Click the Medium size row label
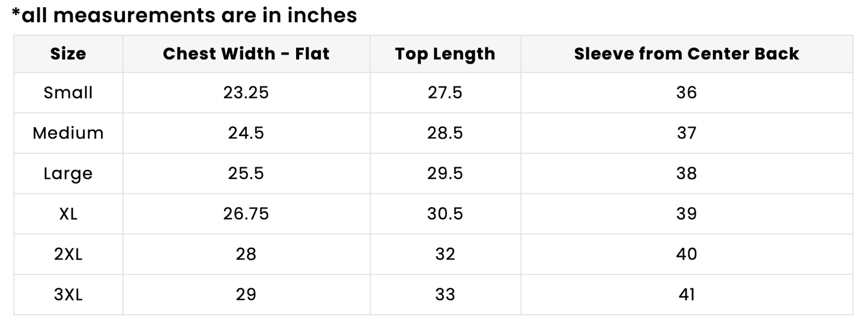 (68, 133)
